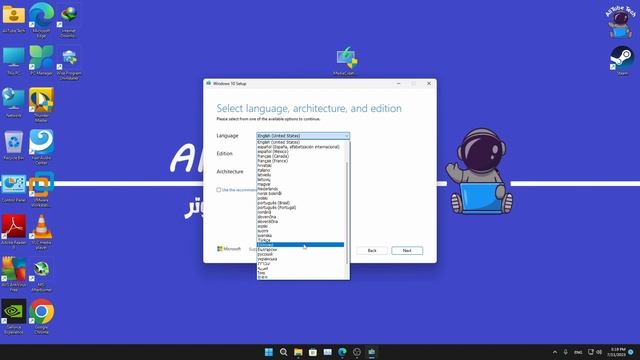Viewport: 640px width, 360px height.
Task: Choose français (France) from the language list
Action: (x=301, y=161)
